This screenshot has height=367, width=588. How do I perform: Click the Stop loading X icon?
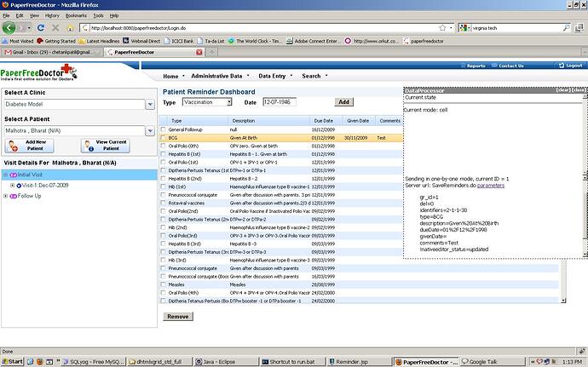55,28
